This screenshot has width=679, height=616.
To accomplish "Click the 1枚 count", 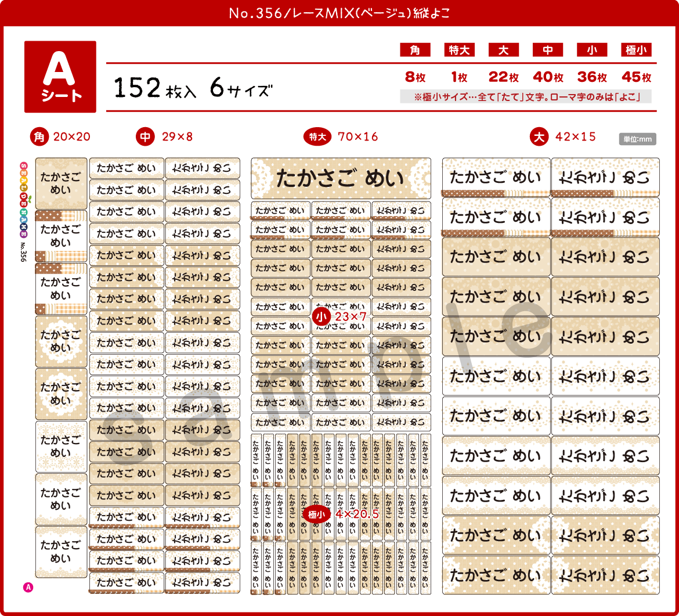I will (x=459, y=77).
